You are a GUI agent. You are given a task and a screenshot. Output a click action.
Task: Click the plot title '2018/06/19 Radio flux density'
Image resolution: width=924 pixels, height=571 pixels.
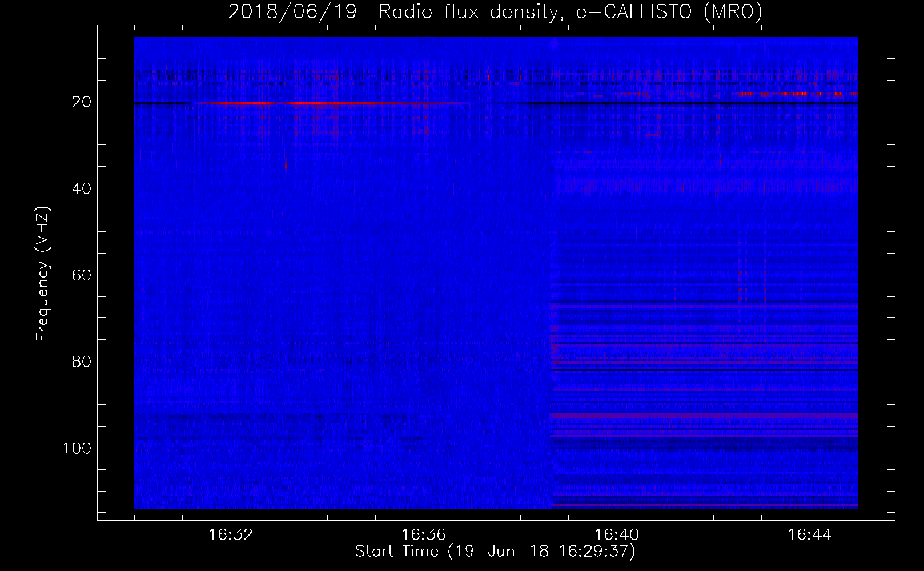pos(495,11)
